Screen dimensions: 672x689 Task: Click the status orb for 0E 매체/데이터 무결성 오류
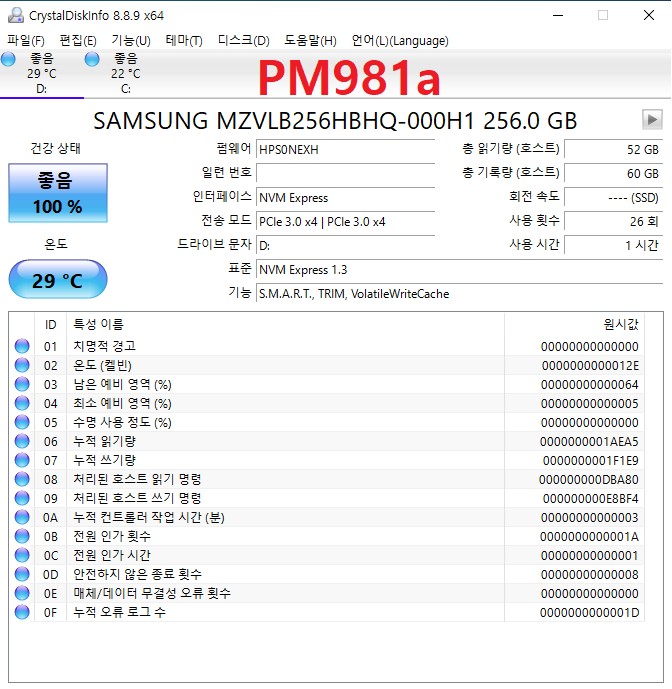(x=22, y=593)
